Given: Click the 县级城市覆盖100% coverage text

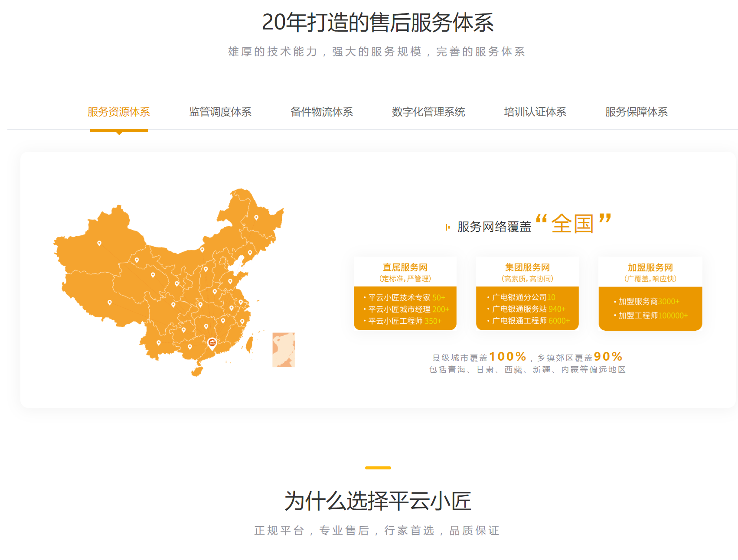Looking at the screenshot, I should (x=479, y=357).
